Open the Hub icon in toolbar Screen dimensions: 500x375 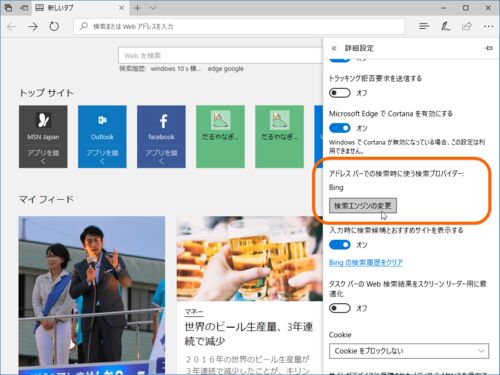pos(424,26)
